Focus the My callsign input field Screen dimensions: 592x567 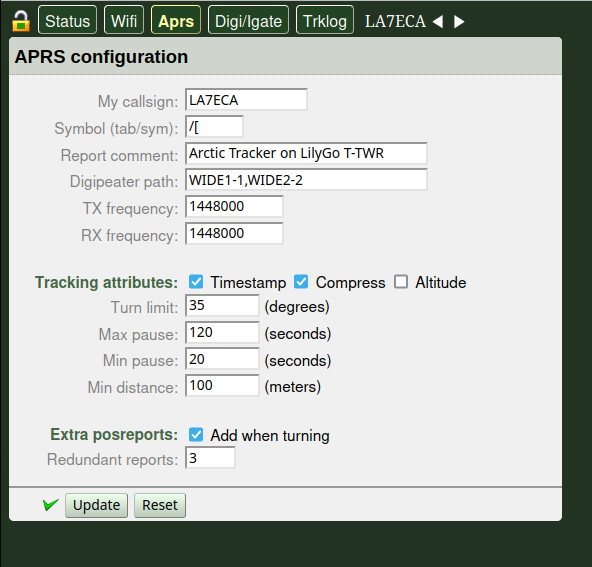click(246, 100)
